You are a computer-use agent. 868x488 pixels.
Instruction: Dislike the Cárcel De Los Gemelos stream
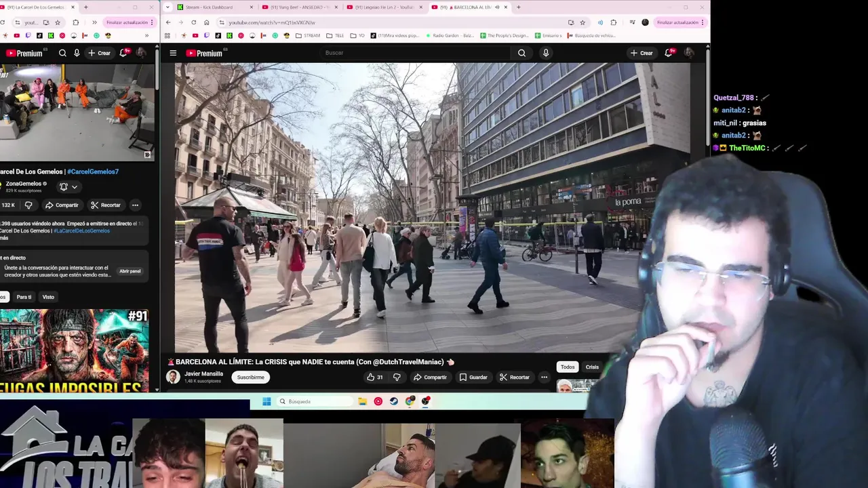(x=28, y=205)
